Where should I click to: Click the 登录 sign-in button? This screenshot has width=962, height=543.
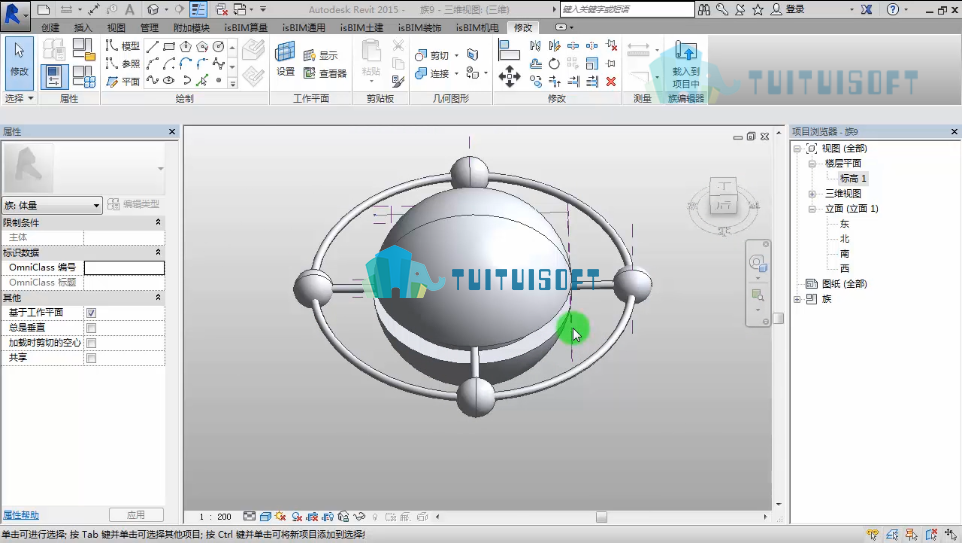coord(788,9)
